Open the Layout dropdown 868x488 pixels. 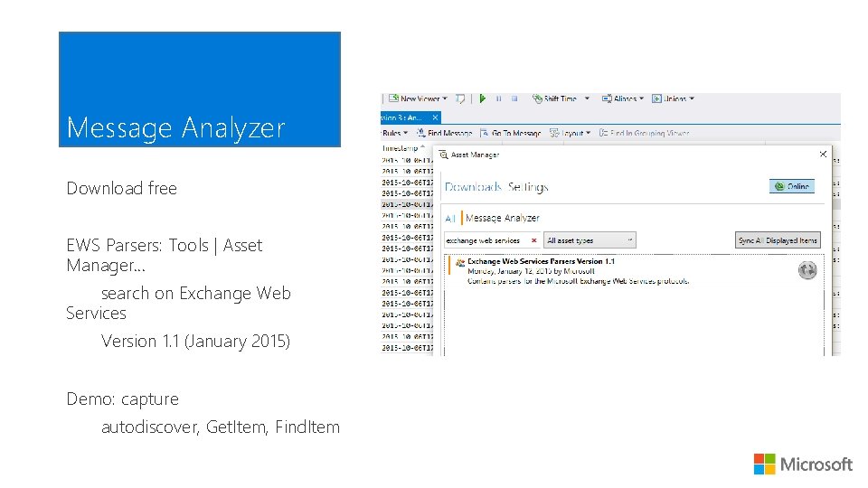[571, 133]
